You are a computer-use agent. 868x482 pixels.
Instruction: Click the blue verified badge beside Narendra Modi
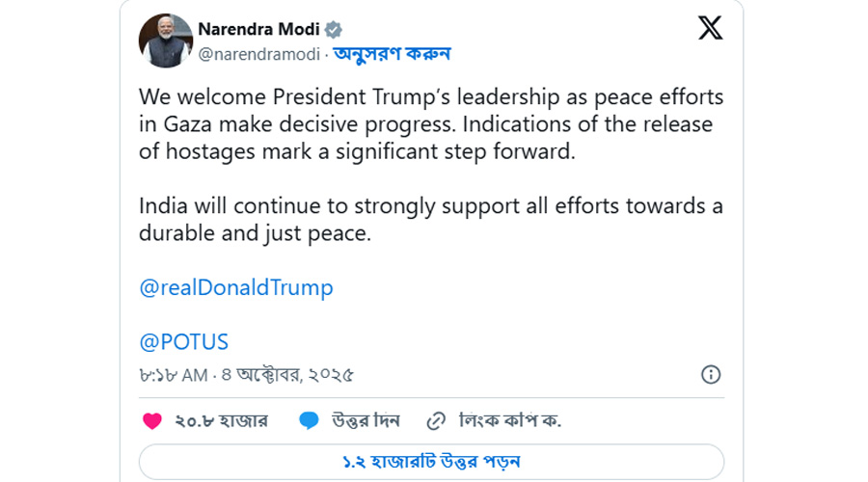point(334,30)
